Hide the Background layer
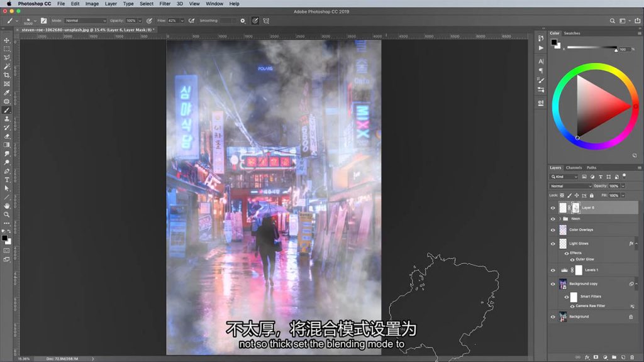This screenshot has height=362, width=644. click(553, 317)
